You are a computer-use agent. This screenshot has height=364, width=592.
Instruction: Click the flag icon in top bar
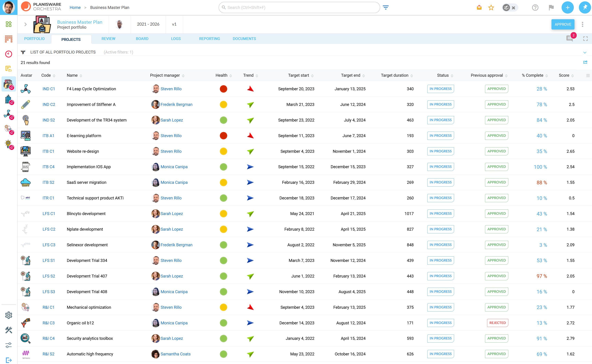point(551,7)
